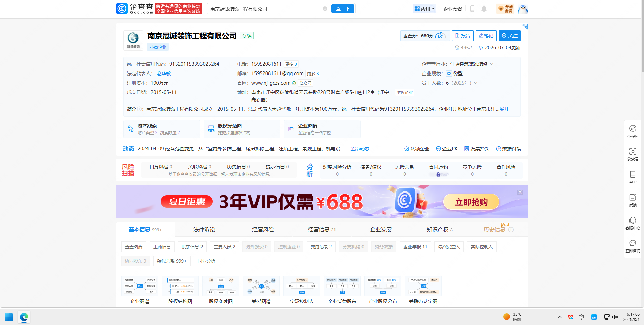Open 财产线索 card

click(162, 129)
